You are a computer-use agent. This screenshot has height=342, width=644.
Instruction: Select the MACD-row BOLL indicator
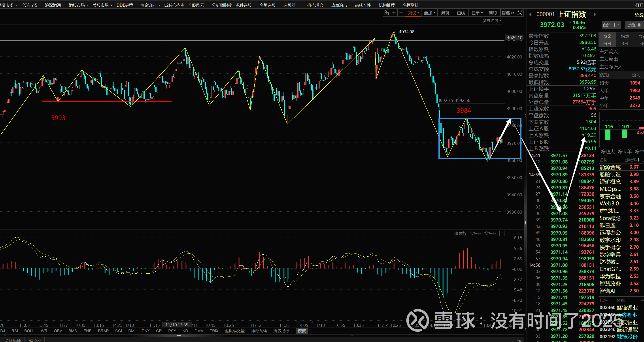tap(29, 331)
